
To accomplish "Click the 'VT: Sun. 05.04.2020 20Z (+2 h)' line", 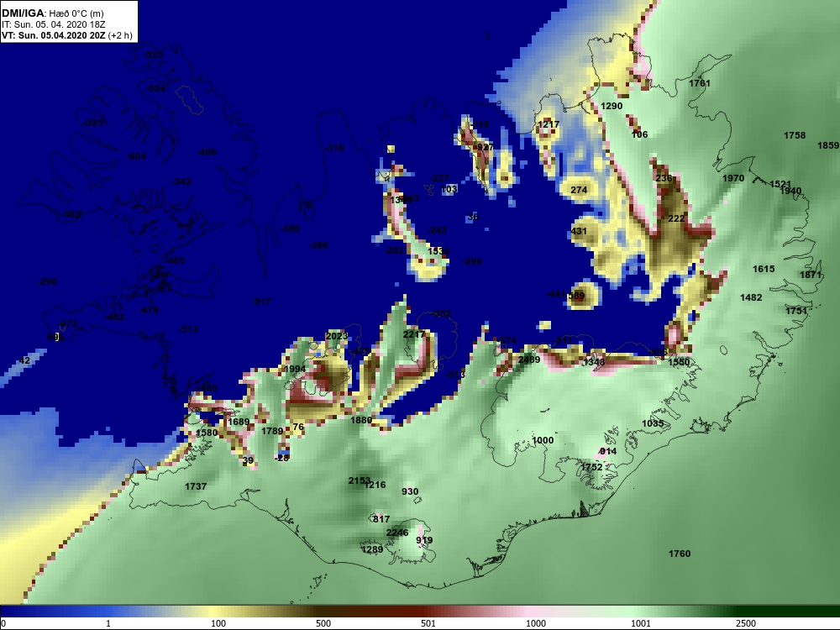I will (67, 35).
